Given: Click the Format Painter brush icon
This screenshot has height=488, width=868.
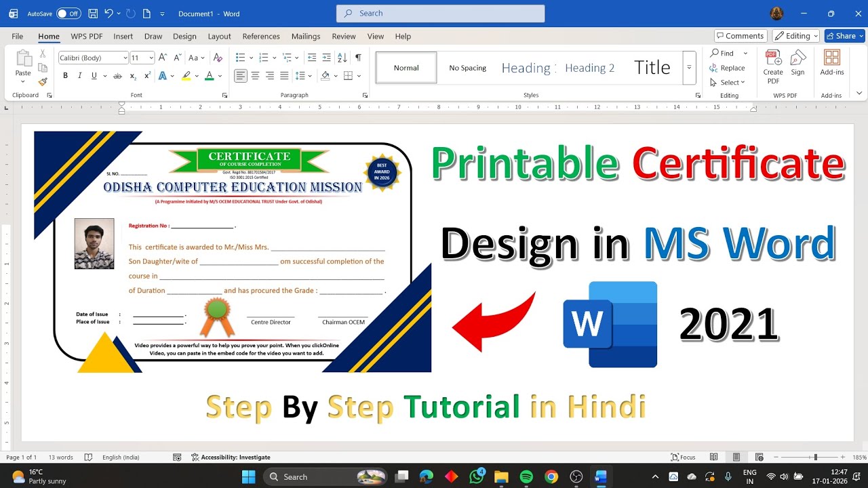Looking at the screenshot, I should pyautogui.click(x=43, y=81).
